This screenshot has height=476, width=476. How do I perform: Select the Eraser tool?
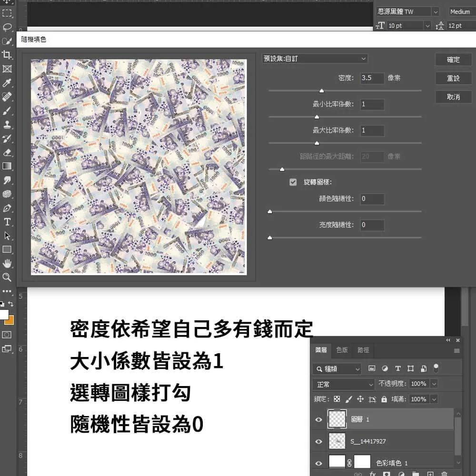[7, 152]
